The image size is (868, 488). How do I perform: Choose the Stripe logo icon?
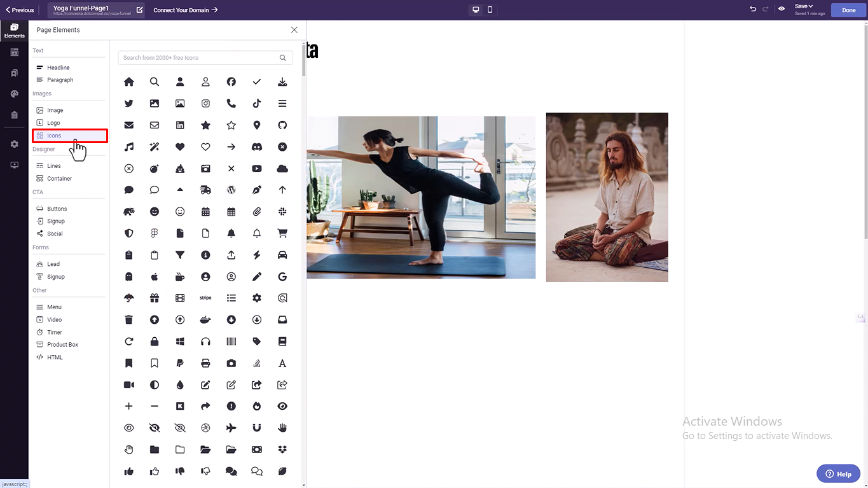pyautogui.click(x=205, y=298)
